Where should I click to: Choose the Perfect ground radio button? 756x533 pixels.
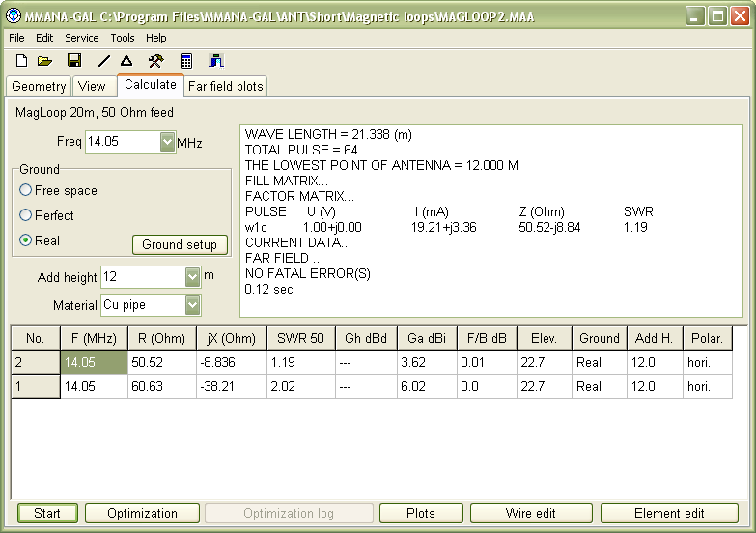pyautogui.click(x=26, y=216)
